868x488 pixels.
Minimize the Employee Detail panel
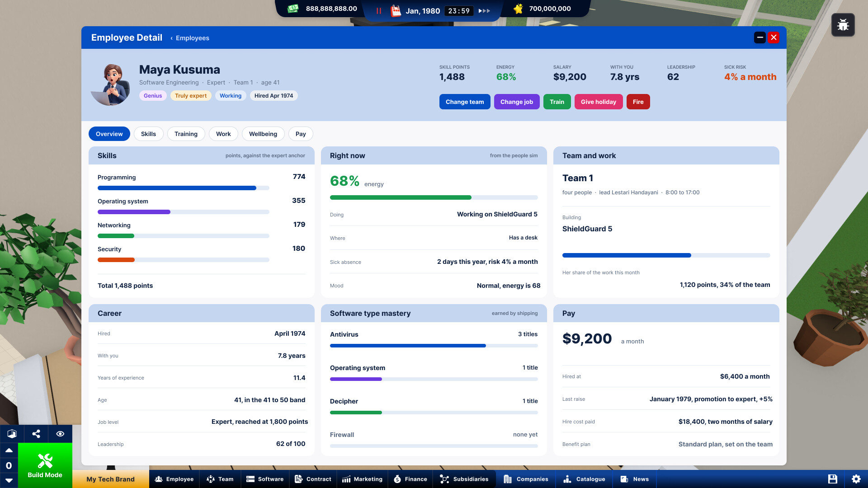click(x=760, y=38)
